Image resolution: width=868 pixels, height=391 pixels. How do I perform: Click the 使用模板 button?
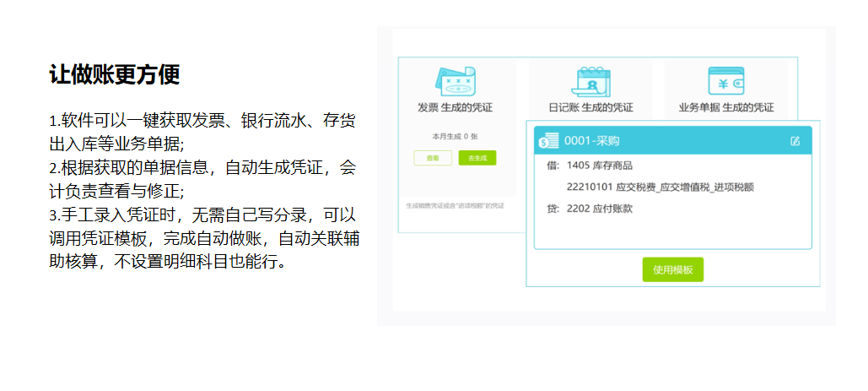672,269
